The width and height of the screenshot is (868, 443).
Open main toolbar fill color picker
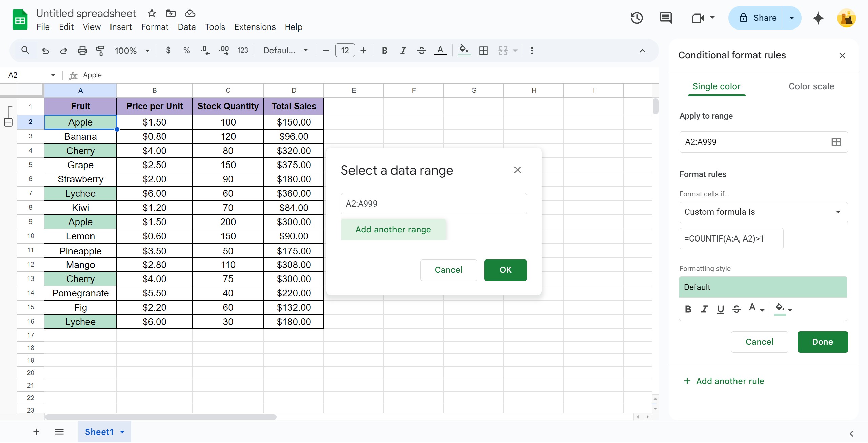pyautogui.click(x=464, y=51)
